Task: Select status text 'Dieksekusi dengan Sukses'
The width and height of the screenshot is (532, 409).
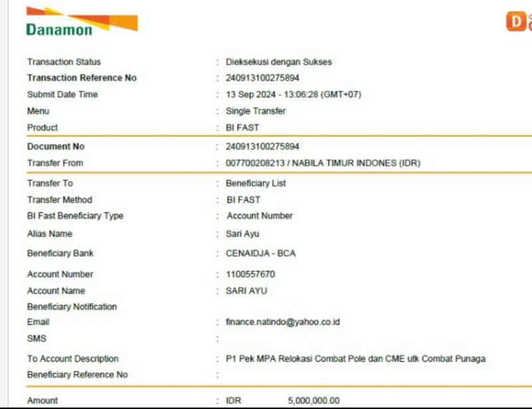Action: [x=279, y=62]
